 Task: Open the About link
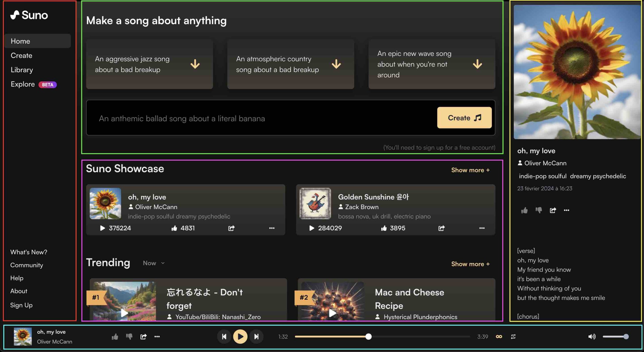tap(19, 291)
